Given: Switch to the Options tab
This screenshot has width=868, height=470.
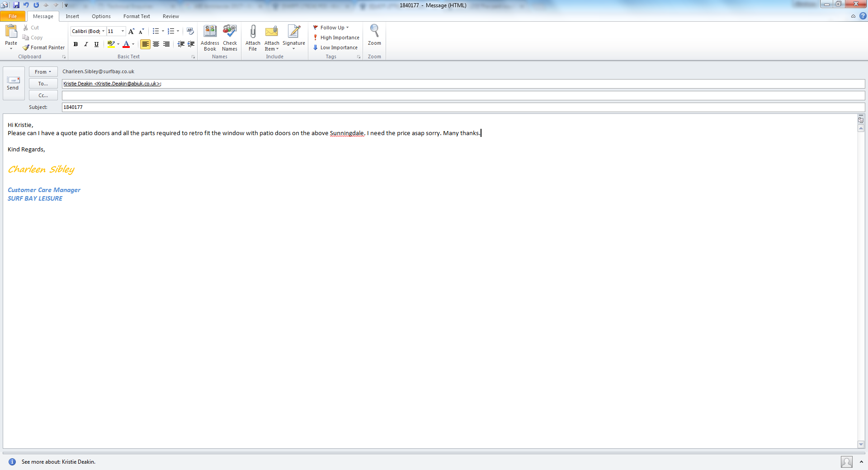Looking at the screenshot, I should coord(101,16).
